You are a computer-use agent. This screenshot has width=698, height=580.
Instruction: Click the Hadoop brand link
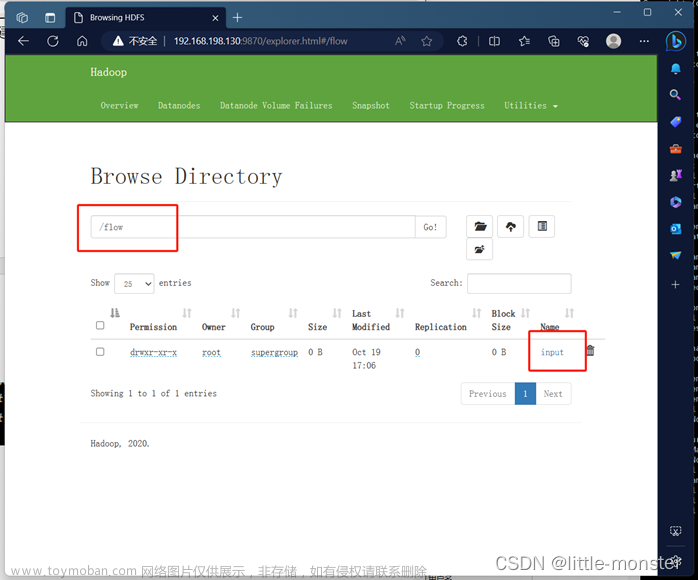[109, 72]
